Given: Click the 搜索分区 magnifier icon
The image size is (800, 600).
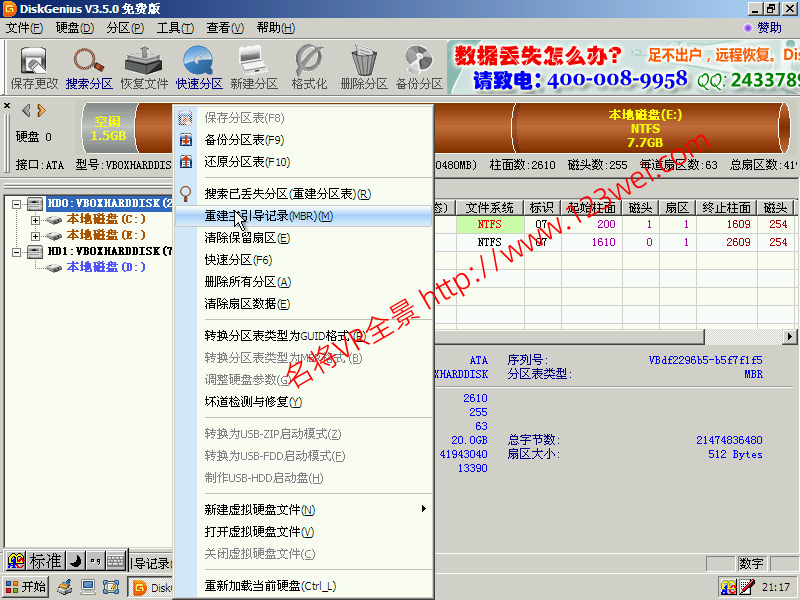Looking at the screenshot, I should tap(89, 67).
